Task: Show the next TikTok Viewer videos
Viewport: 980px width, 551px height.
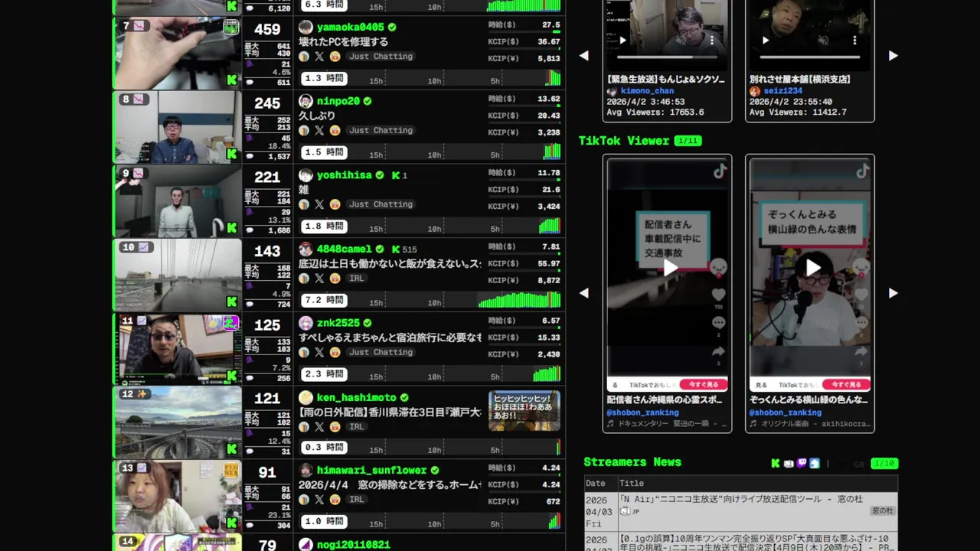Action: [893, 293]
